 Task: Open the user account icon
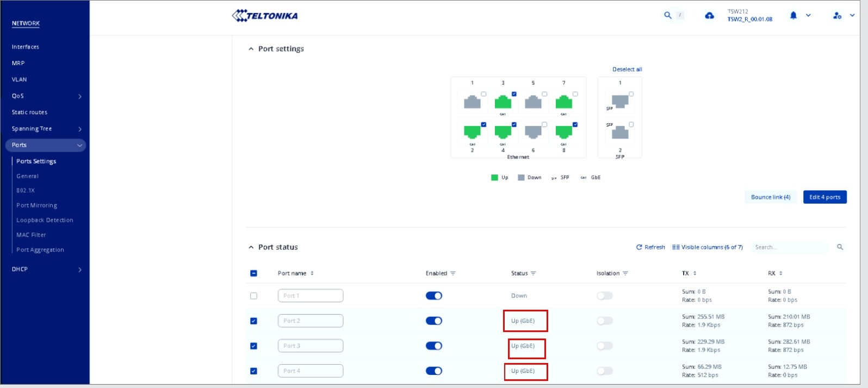click(837, 16)
